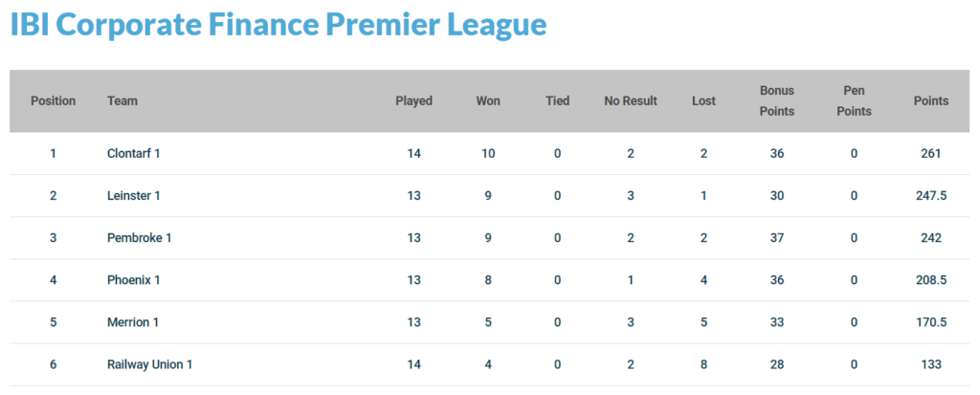This screenshot has height=395, width=980.
Task: Click the Pembroke 1 team name
Action: (x=139, y=237)
